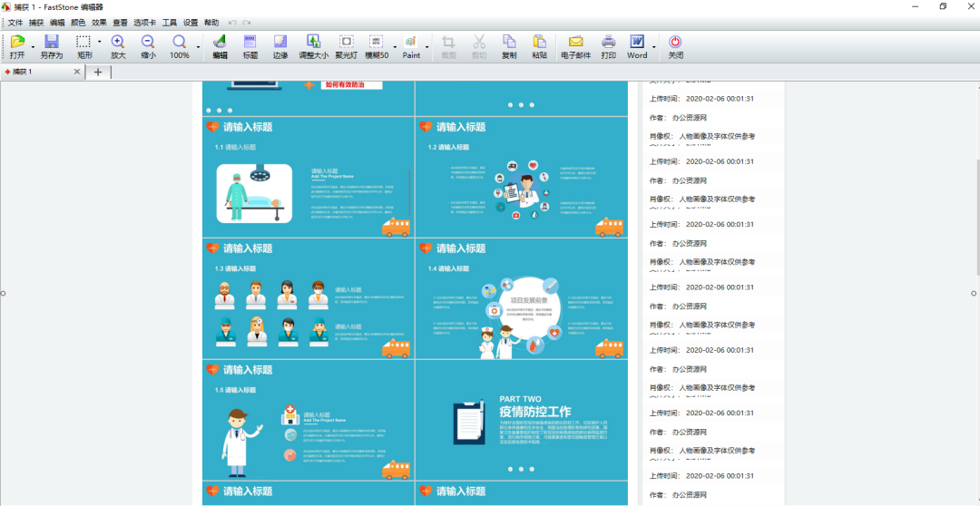Click the 打印 print icon
The height and width of the screenshot is (506, 980).
(609, 47)
